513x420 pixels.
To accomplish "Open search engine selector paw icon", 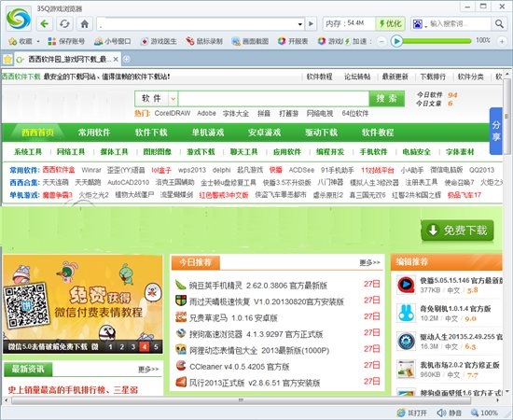I will pos(418,24).
